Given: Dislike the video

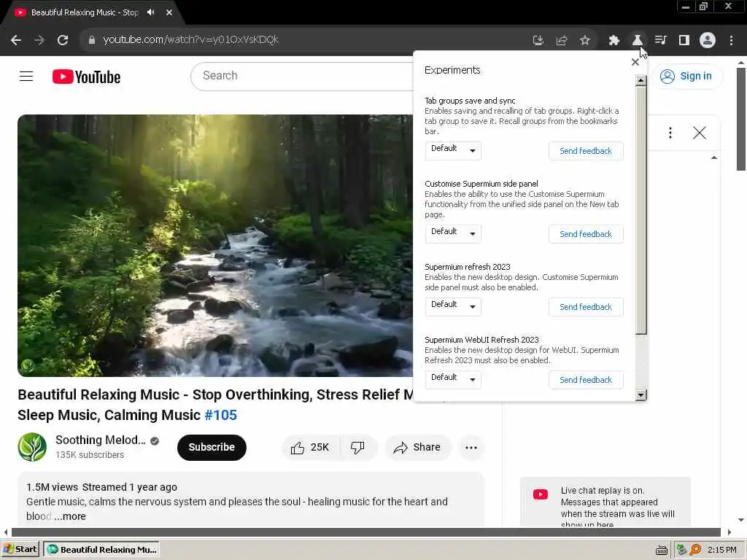Looking at the screenshot, I should tap(357, 447).
